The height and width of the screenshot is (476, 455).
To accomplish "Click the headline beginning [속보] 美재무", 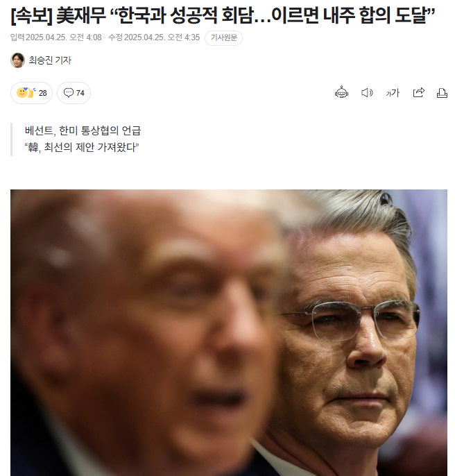I will coord(223,15).
